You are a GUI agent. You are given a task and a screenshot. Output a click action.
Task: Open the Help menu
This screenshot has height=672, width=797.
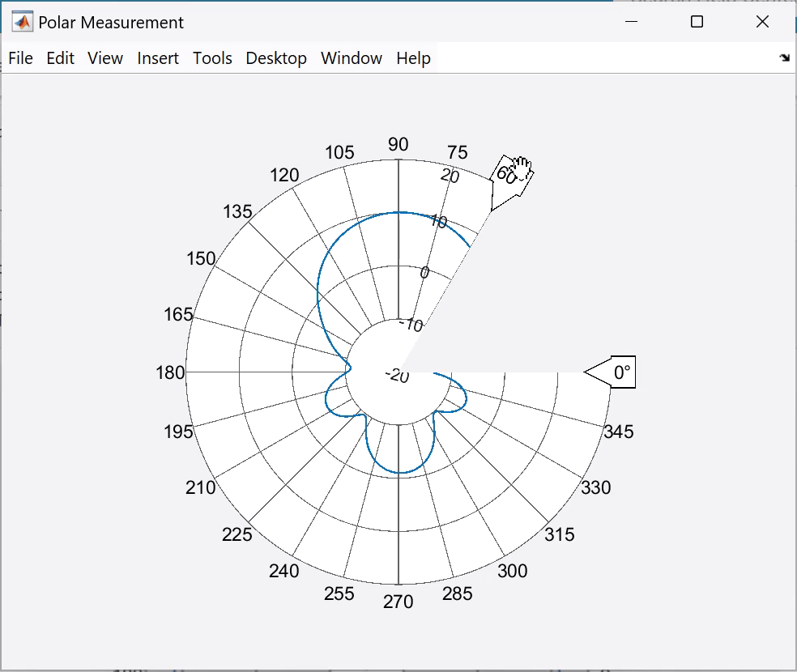click(x=413, y=57)
